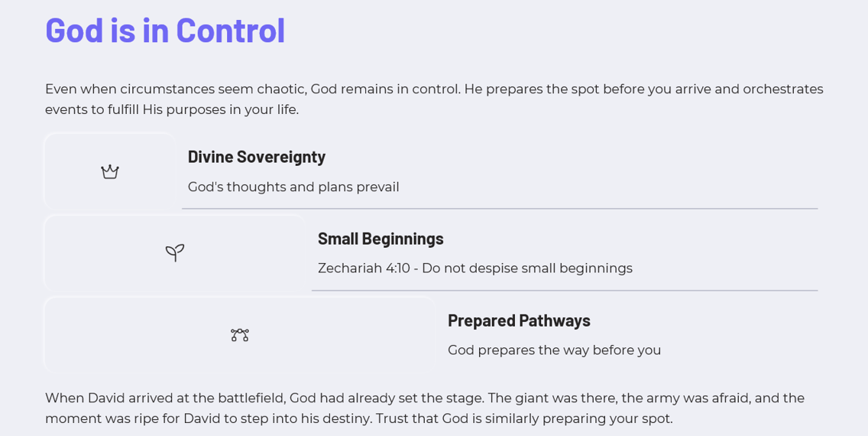
Task: Click the paragraph beginning "When David arrived"
Action: (425, 408)
